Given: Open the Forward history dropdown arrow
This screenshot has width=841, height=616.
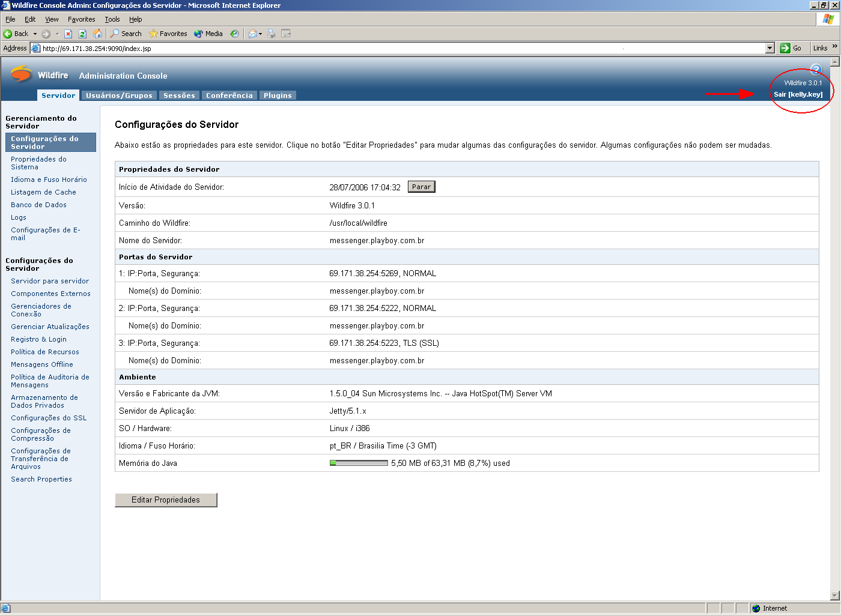Looking at the screenshot, I should pos(57,34).
